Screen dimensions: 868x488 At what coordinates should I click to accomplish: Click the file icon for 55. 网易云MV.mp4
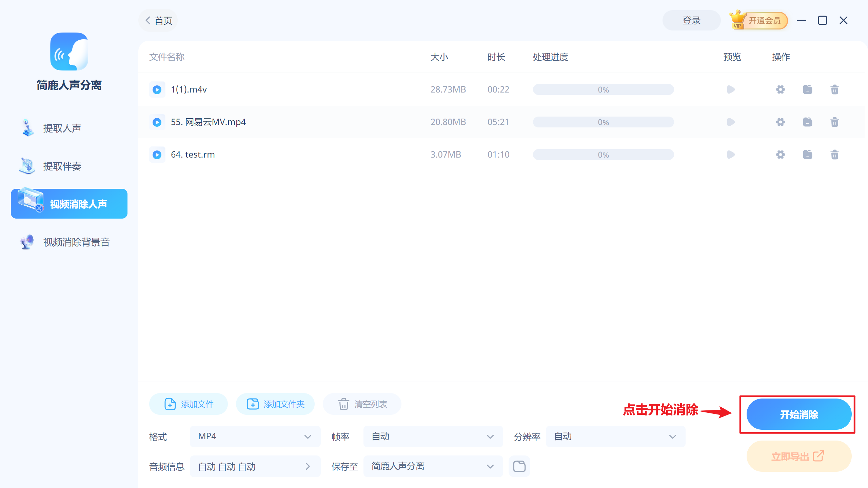807,122
